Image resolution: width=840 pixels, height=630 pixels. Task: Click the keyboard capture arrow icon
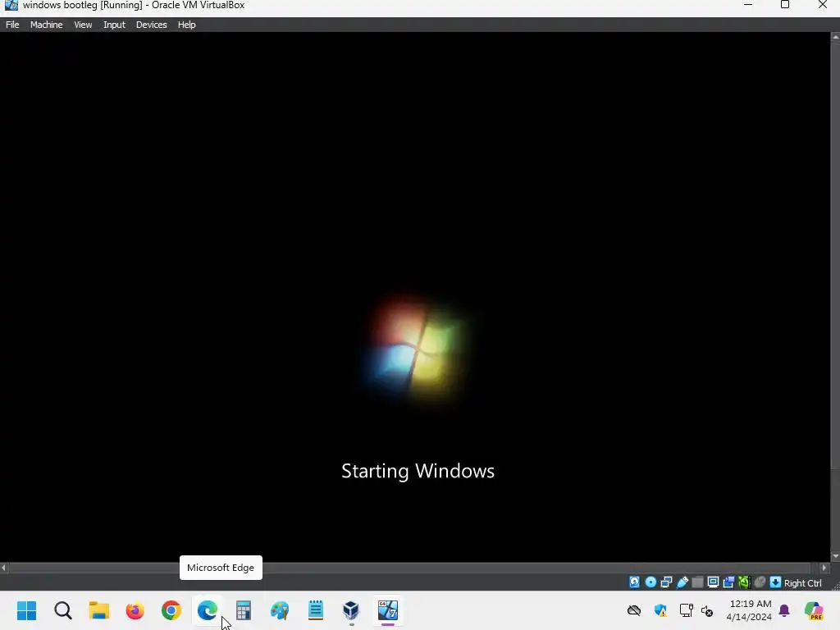pyautogui.click(x=775, y=582)
